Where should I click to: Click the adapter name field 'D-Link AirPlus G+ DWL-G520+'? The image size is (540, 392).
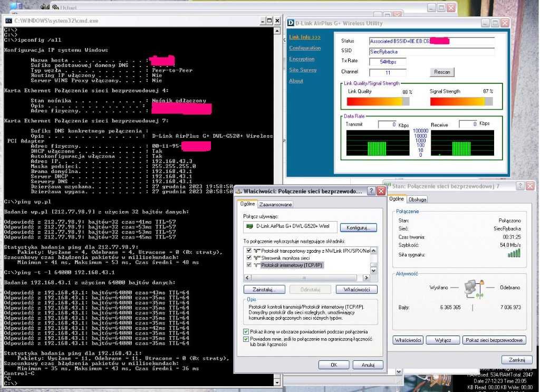290,227
